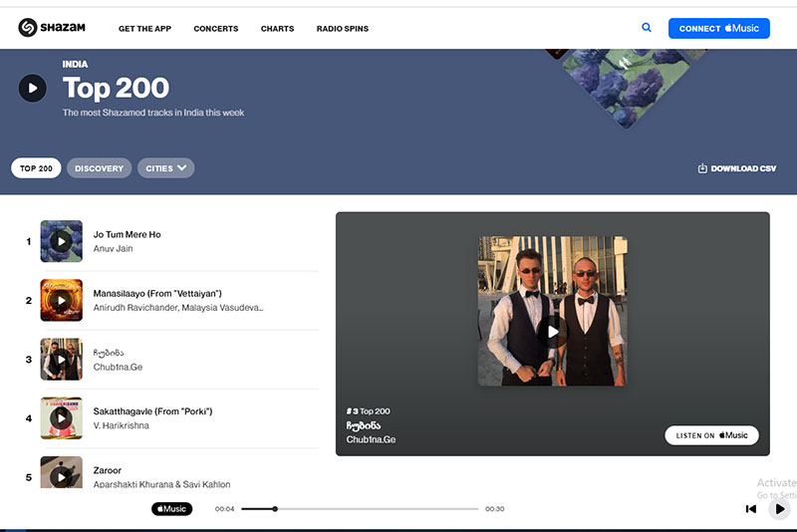Click the Shazam logo in header

point(52,28)
